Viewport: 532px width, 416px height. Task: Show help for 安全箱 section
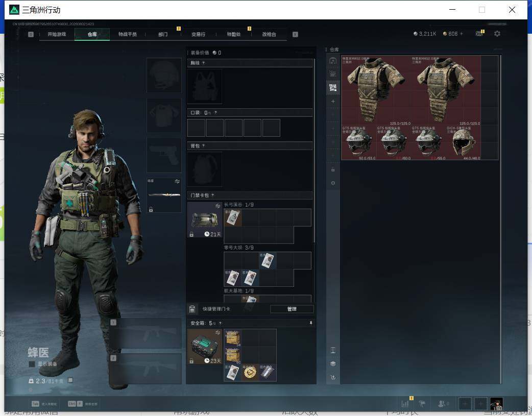(220, 323)
